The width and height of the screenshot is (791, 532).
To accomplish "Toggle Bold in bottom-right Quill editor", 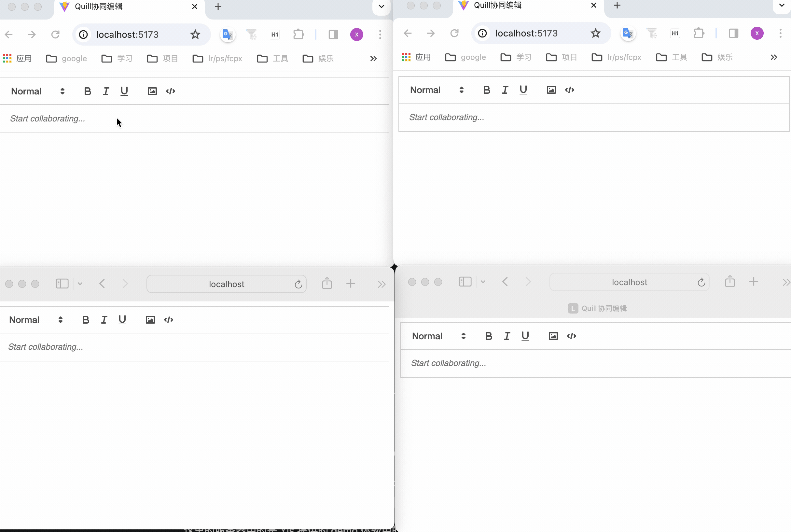I will coord(488,336).
